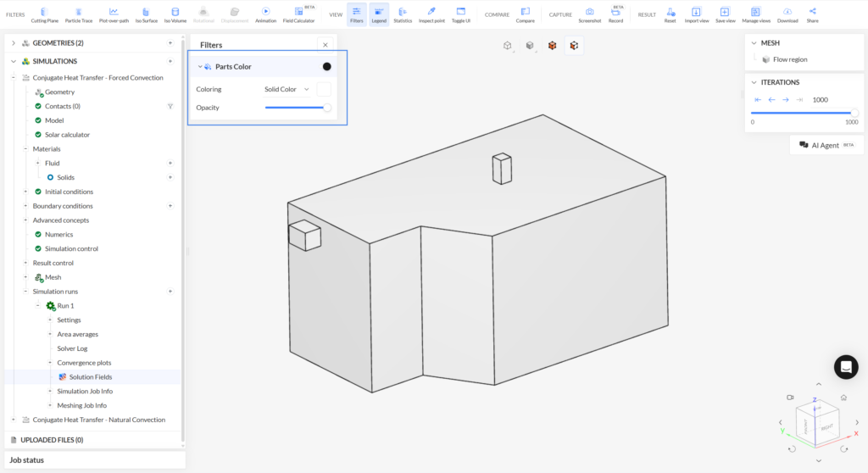The image size is (868, 473).
Task: Toggle the Parts Color black visibility dot
Action: (x=326, y=66)
